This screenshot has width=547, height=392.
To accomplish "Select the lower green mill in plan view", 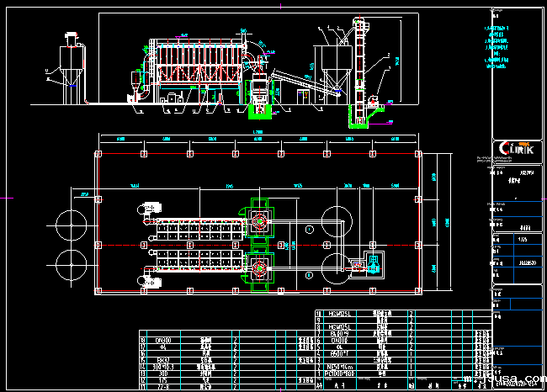I will (x=258, y=271).
